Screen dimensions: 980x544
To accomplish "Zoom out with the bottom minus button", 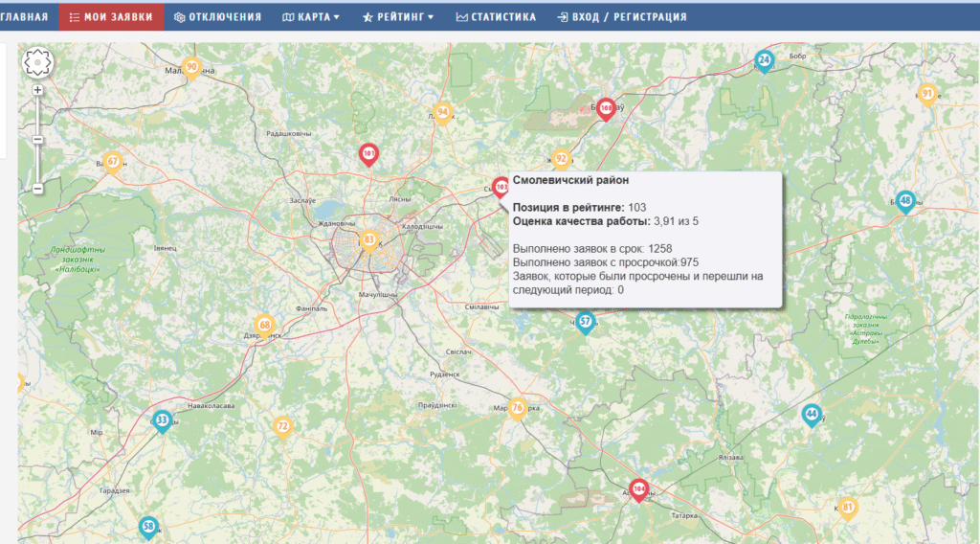I will pyautogui.click(x=37, y=189).
